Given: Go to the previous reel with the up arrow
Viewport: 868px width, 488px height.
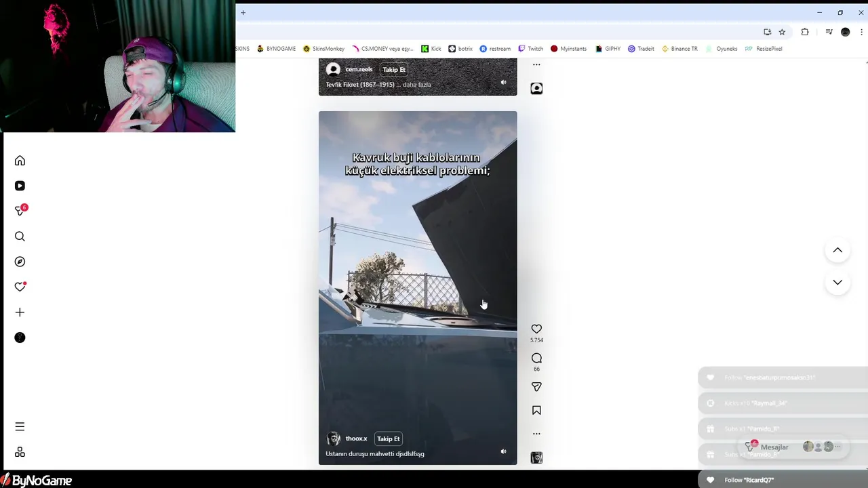Looking at the screenshot, I should click(837, 250).
